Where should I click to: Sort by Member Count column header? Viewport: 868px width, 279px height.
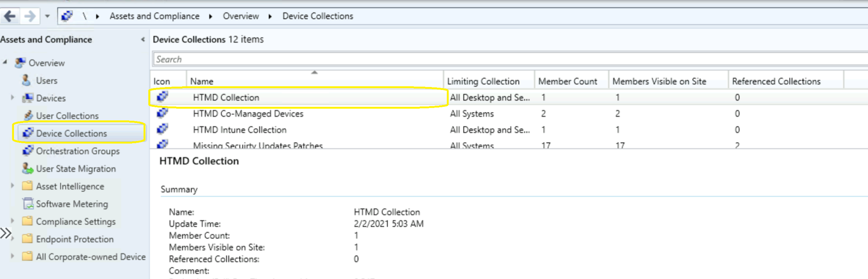572,81
